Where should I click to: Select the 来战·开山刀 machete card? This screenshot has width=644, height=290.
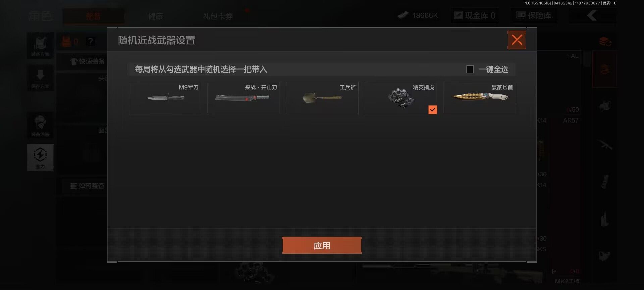point(244,98)
